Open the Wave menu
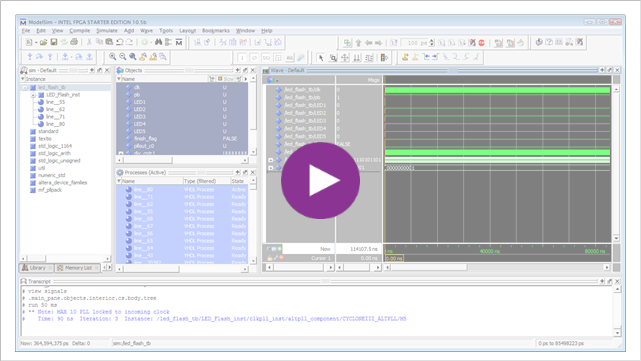Screen dimensions: 641x361 pos(146,31)
